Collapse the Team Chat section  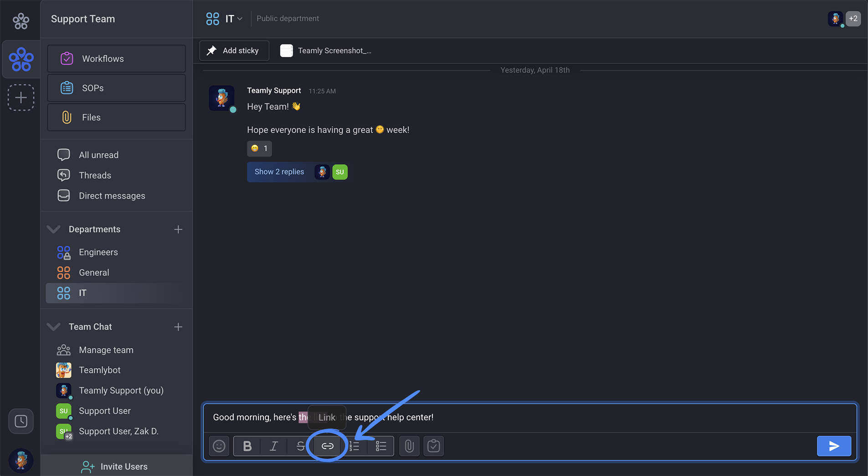pos(54,327)
